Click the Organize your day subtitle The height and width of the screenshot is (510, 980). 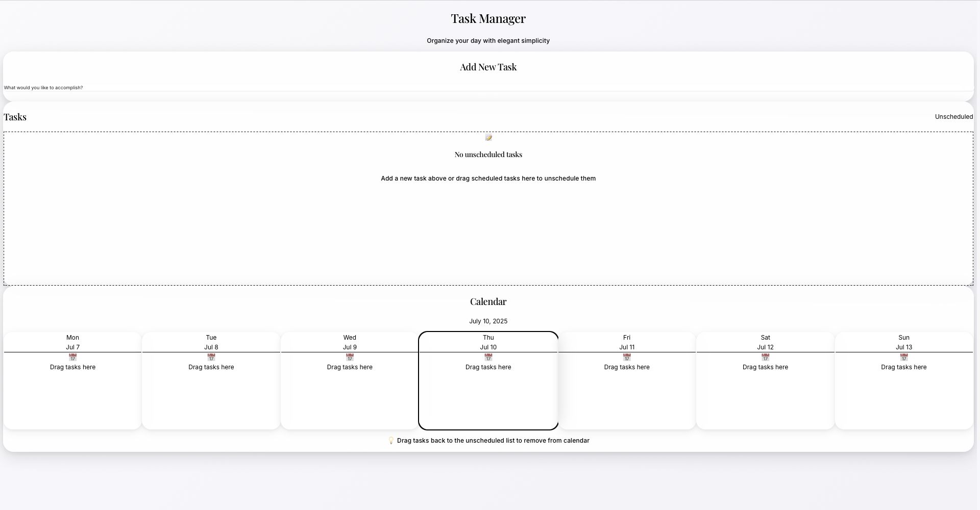coord(488,41)
